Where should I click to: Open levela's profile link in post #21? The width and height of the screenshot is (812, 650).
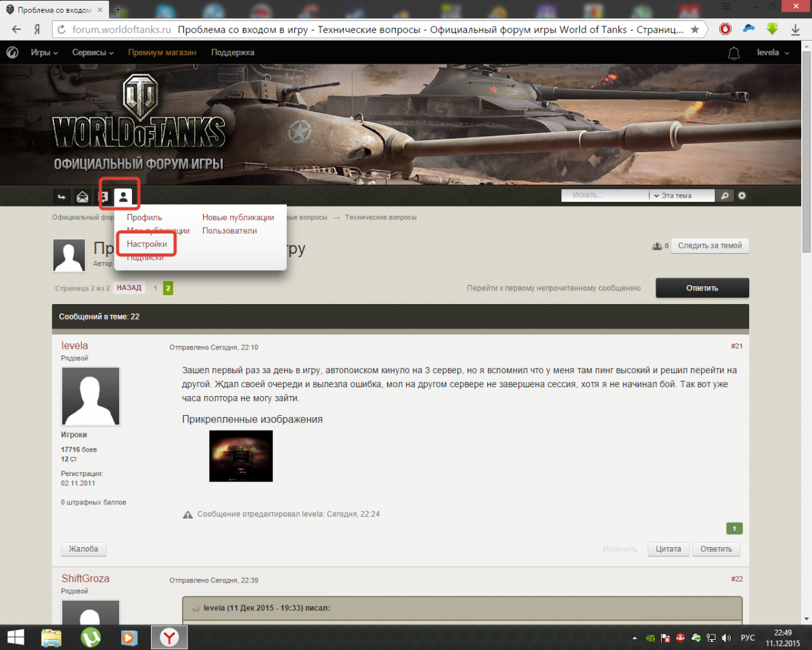coord(74,345)
